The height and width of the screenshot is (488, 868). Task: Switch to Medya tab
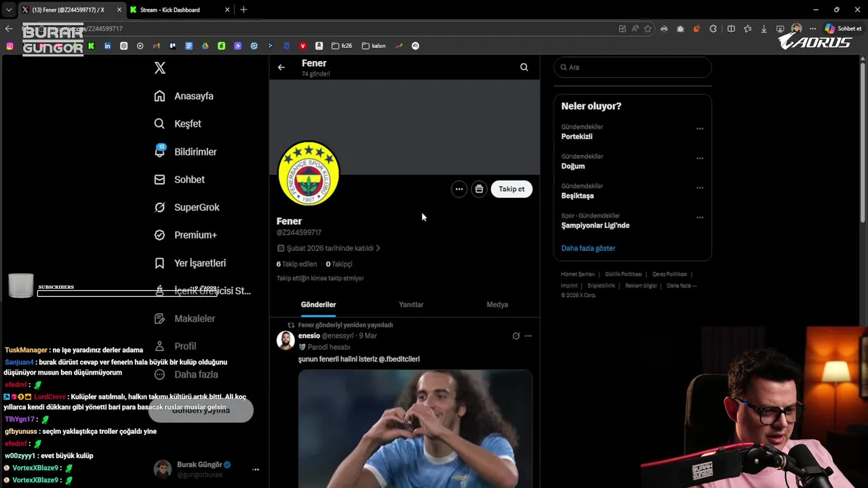point(497,305)
